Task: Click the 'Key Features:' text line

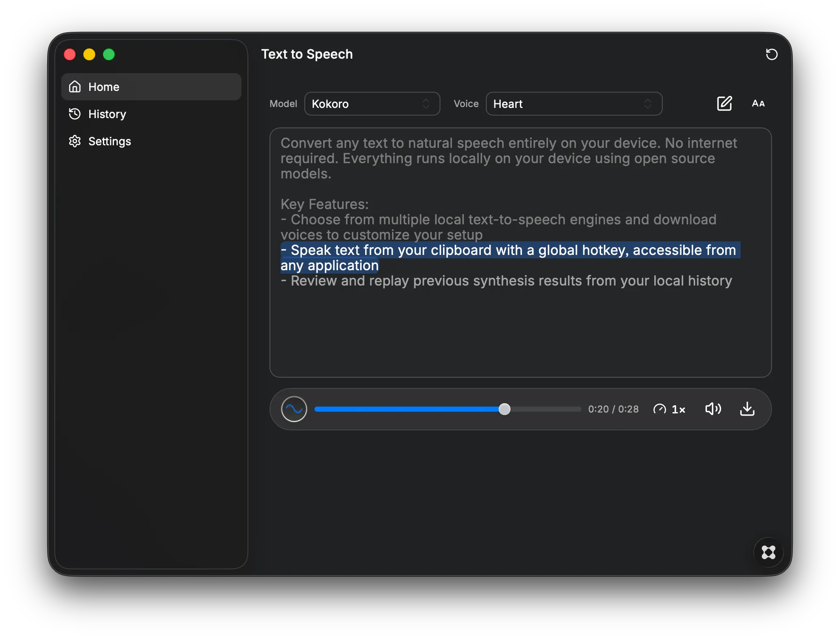Action: (x=324, y=204)
